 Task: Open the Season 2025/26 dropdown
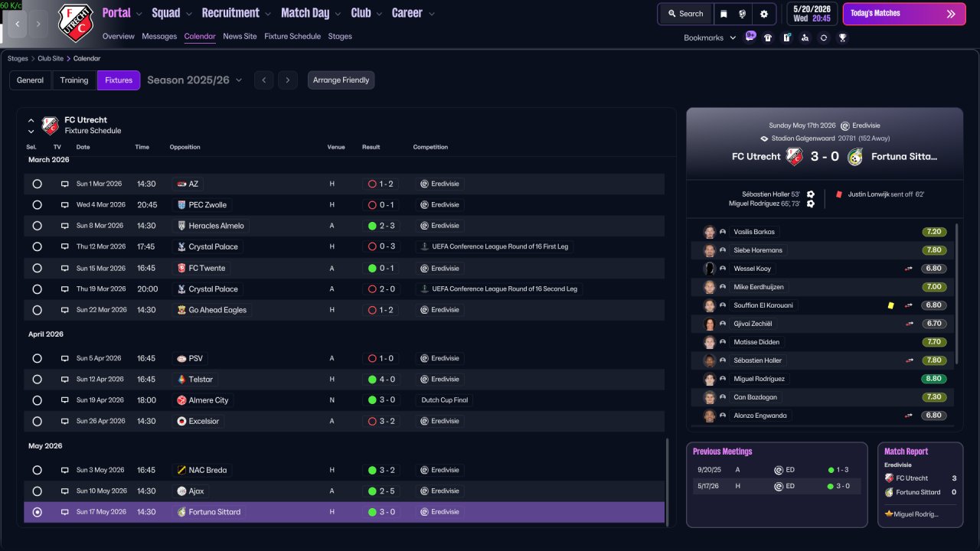click(194, 80)
